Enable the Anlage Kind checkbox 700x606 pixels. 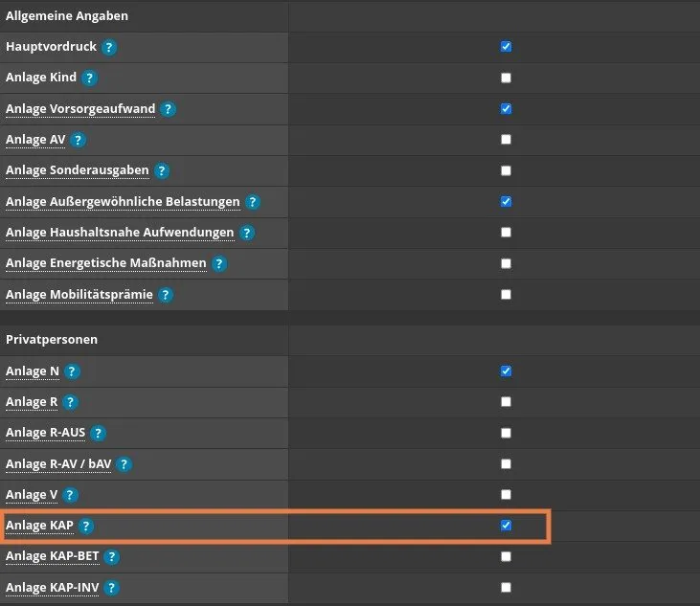click(507, 78)
